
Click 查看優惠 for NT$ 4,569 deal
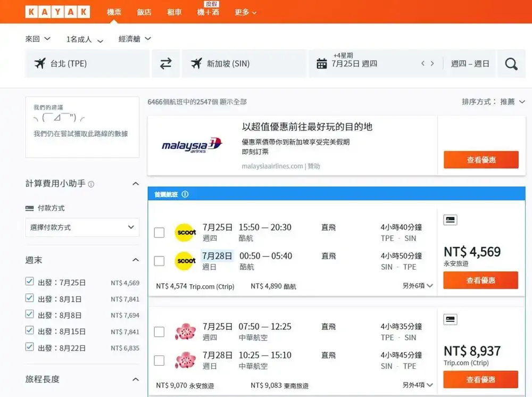pyautogui.click(x=481, y=280)
